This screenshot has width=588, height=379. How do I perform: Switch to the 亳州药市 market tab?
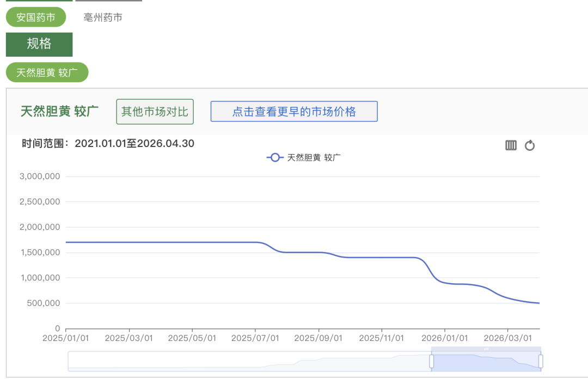(x=103, y=17)
